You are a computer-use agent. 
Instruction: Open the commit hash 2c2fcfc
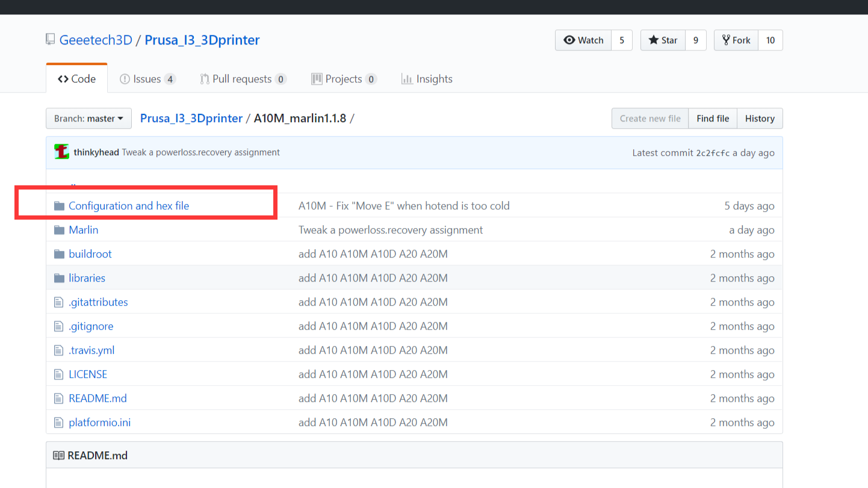click(x=713, y=153)
